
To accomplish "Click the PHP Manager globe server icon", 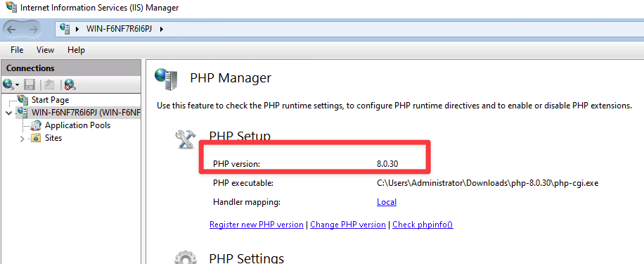I will 166,80.
